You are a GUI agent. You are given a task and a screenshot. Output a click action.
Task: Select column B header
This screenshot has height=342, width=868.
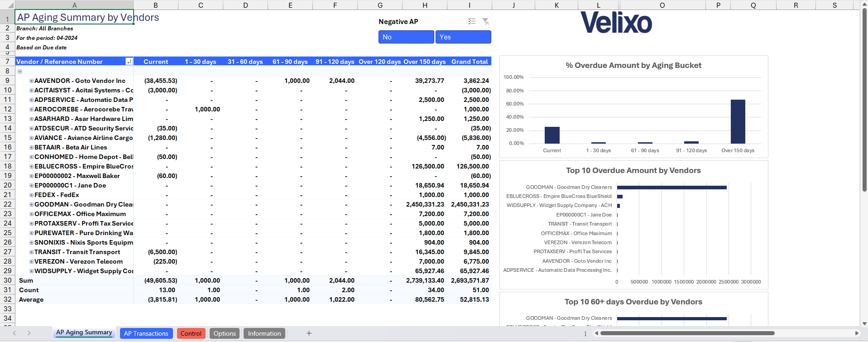(x=156, y=5)
